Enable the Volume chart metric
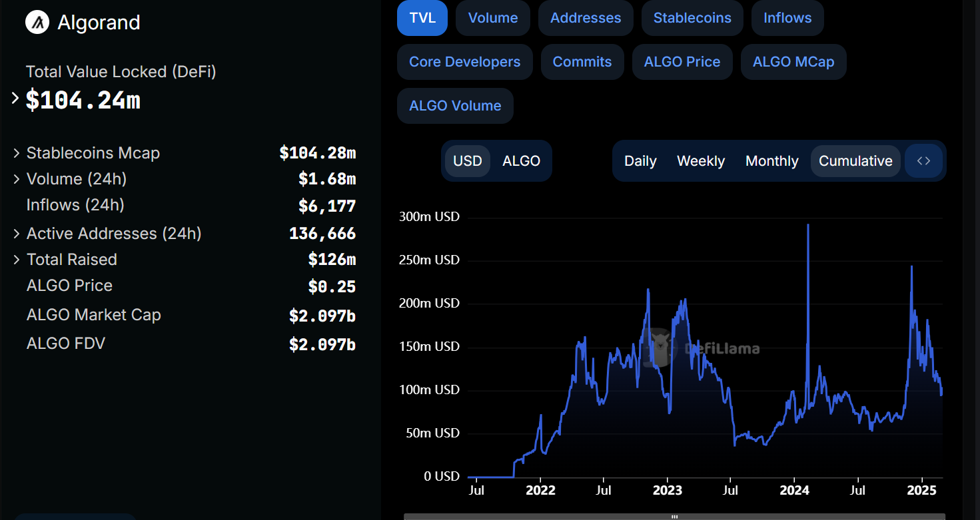Viewport: 980px width, 520px height. (x=493, y=18)
